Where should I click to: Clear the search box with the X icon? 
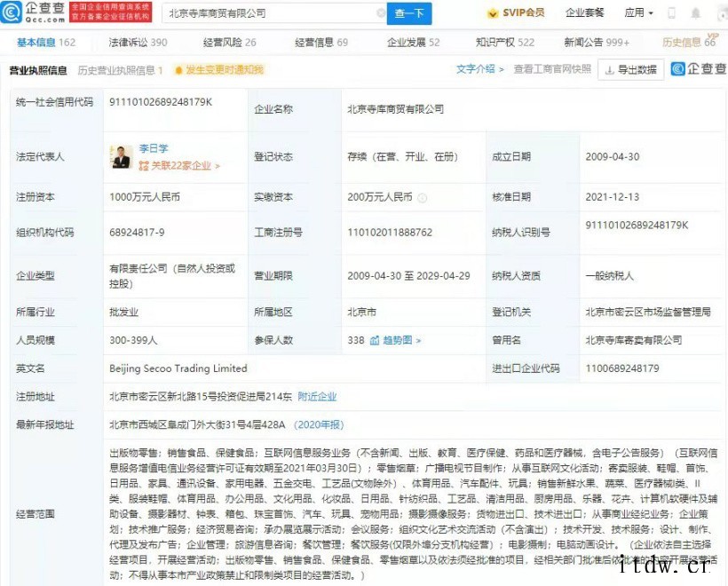(381, 13)
